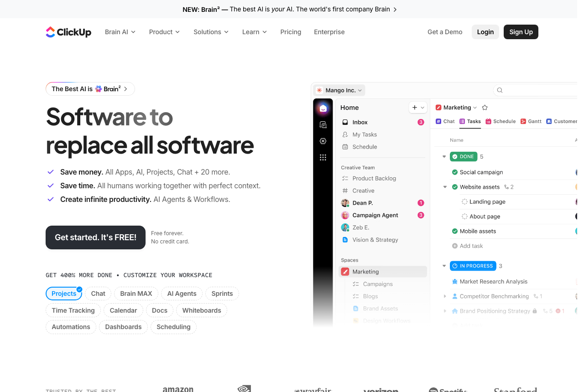Open the apps grid icon in the dark sidebar
Screen dimensions: 584x392
pyautogui.click(x=323, y=158)
